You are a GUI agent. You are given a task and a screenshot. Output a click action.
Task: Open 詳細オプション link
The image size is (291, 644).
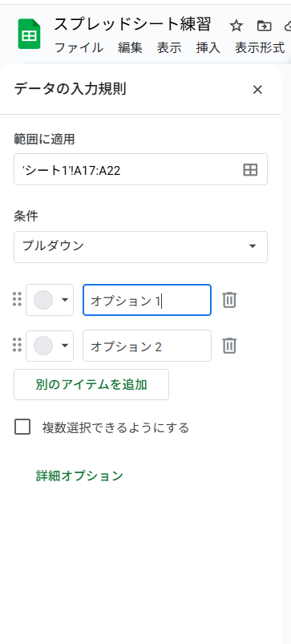point(79,476)
